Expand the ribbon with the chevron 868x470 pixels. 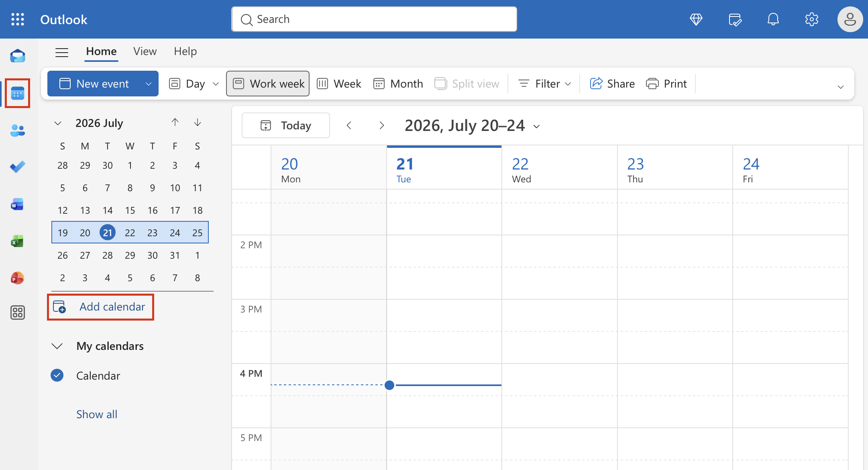840,87
